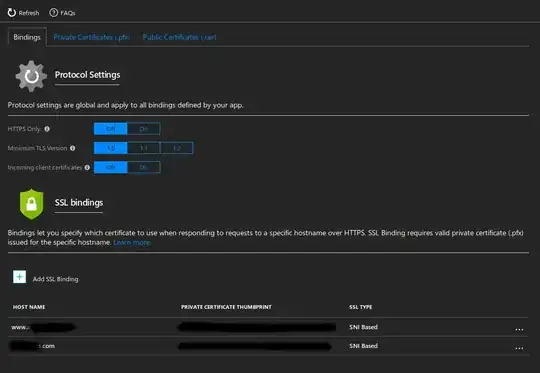Open the FAQs help icon
Viewport: 540px width, 373px height.
pos(53,13)
